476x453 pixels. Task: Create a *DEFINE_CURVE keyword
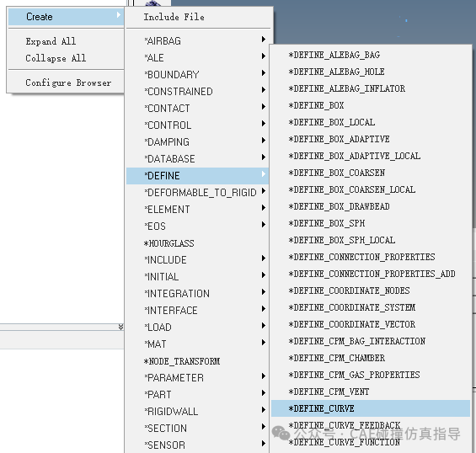pyautogui.click(x=371, y=408)
